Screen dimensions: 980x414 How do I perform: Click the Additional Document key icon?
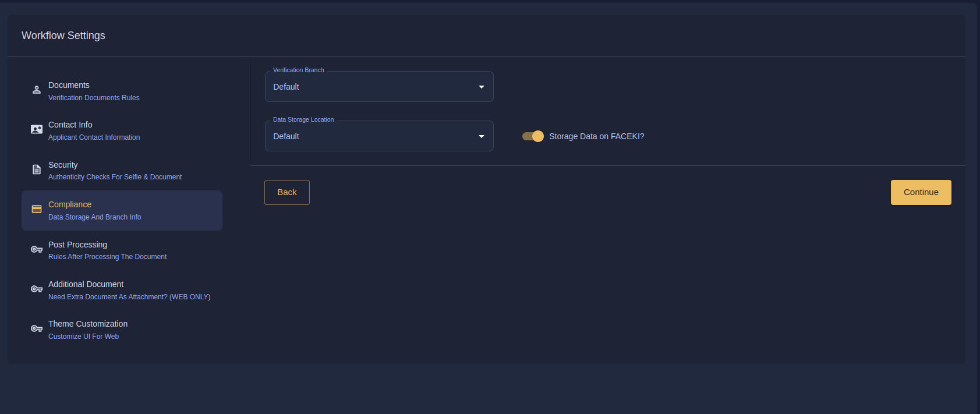click(x=37, y=289)
